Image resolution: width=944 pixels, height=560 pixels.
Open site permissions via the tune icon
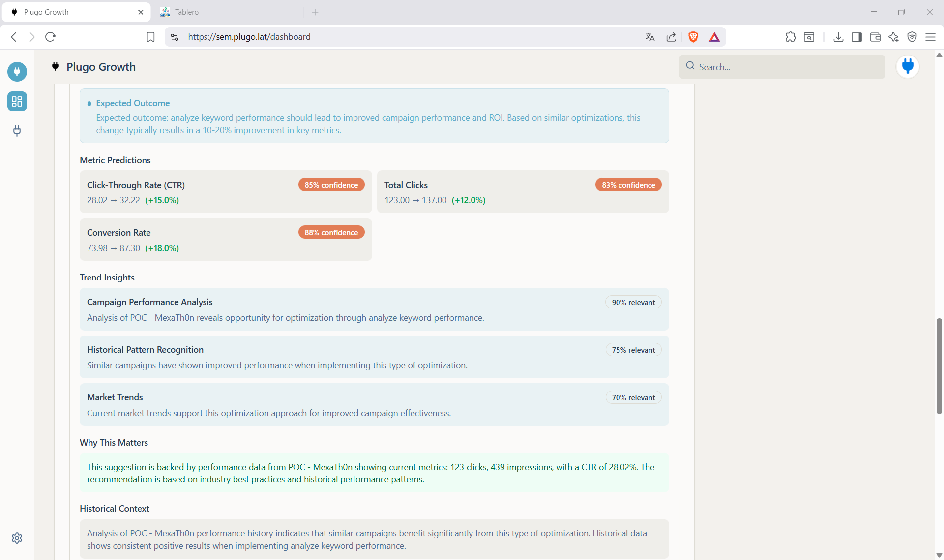(175, 37)
